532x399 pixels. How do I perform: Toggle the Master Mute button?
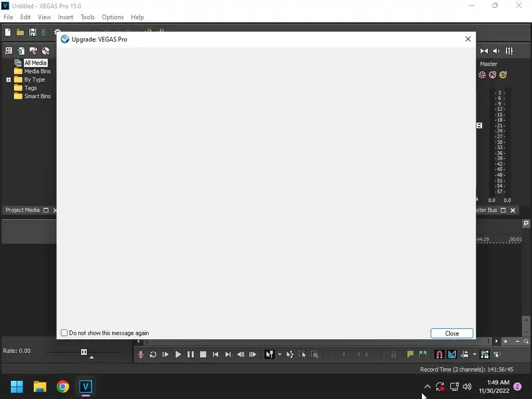tap(493, 75)
